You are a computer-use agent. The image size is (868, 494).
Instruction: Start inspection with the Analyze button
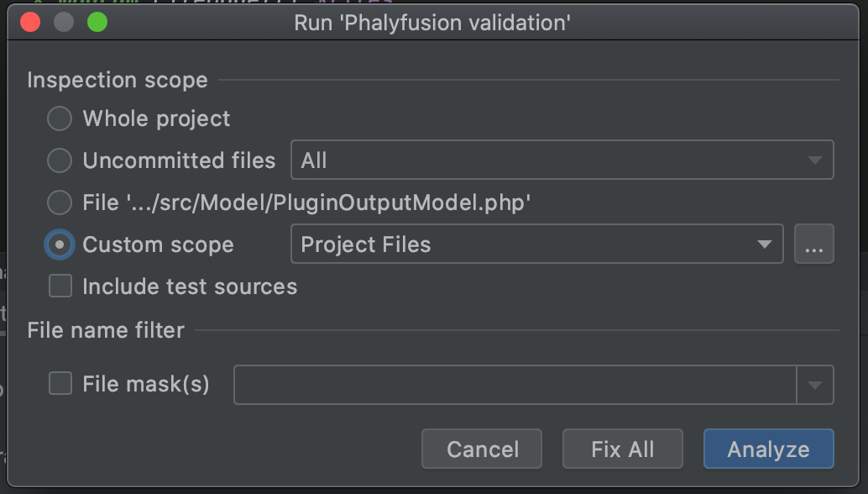(768, 449)
